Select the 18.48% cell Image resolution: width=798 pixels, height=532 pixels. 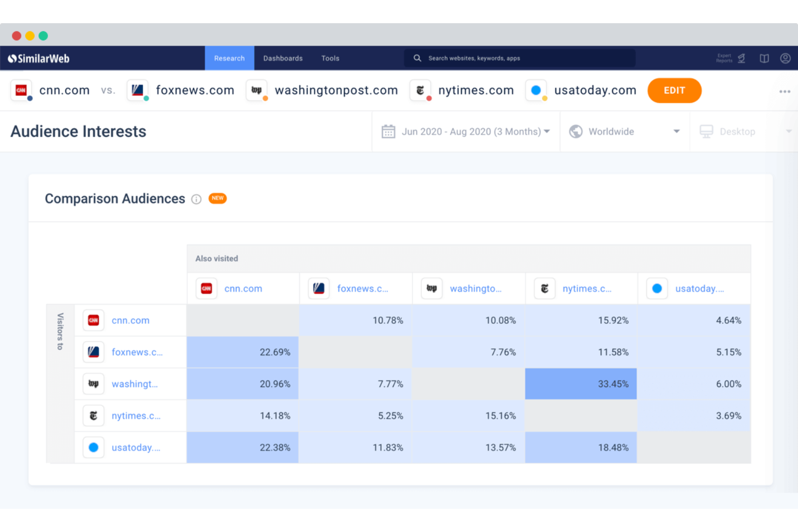click(x=581, y=448)
